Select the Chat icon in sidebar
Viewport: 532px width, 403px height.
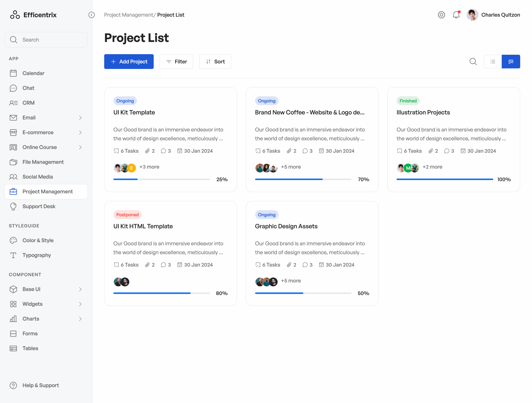(14, 88)
